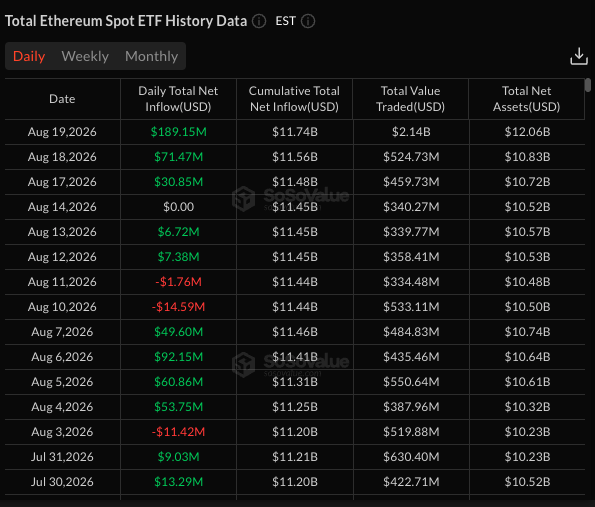Viewport: 595px width, 507px height.
Task: Click the $189.15M inflow value
Action: click(x=178, y=132)
